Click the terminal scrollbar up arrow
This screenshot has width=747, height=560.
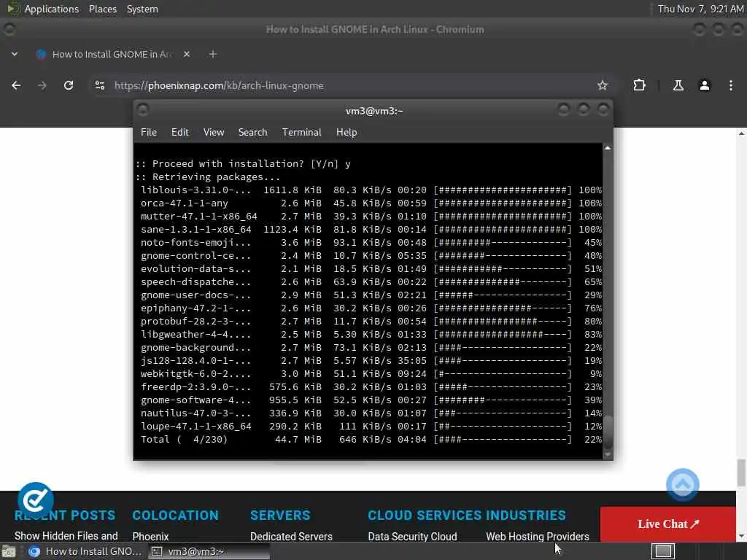point(608,148)
